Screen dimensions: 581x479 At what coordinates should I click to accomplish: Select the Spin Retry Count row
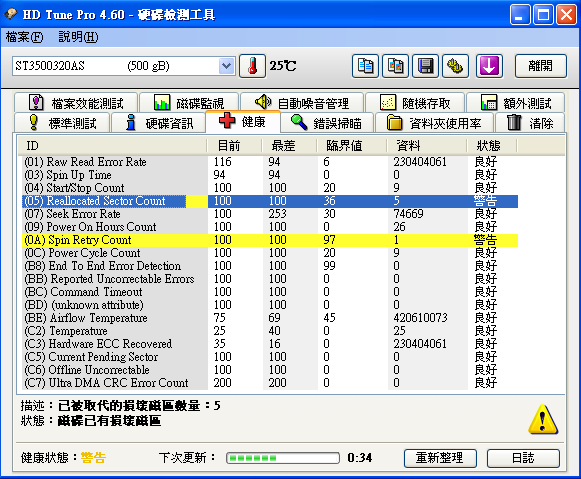[270, 240]
